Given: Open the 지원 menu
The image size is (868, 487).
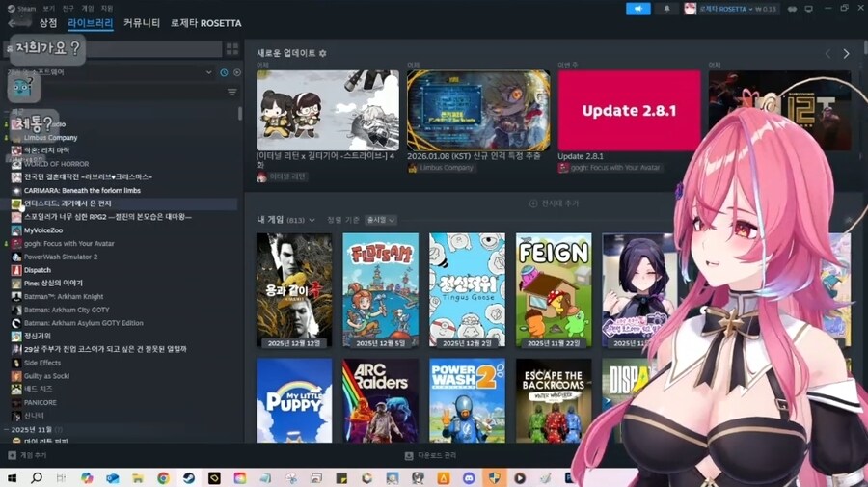Looking at the screenshot, I should pyautogui.click(x=107, y=9).
